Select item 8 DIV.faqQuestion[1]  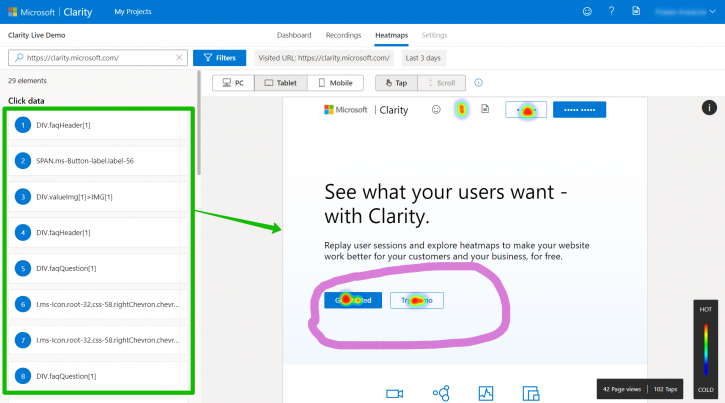pos(98,376)
